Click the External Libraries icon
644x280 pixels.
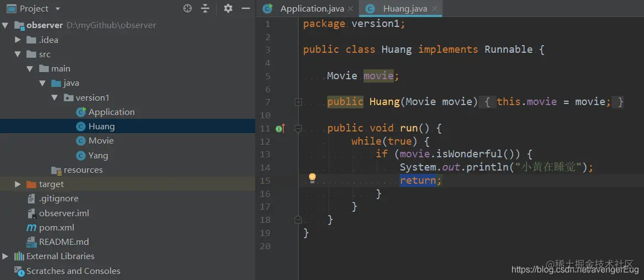(19, 256)
